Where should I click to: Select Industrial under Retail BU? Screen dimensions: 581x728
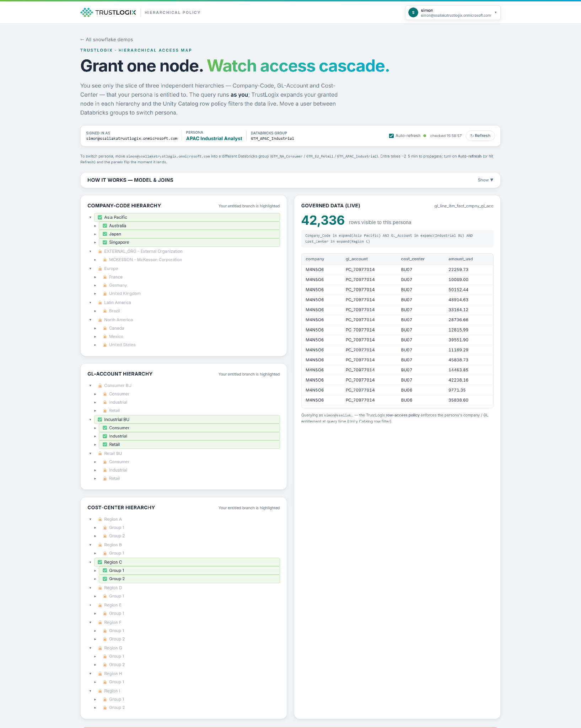(189, 470)
